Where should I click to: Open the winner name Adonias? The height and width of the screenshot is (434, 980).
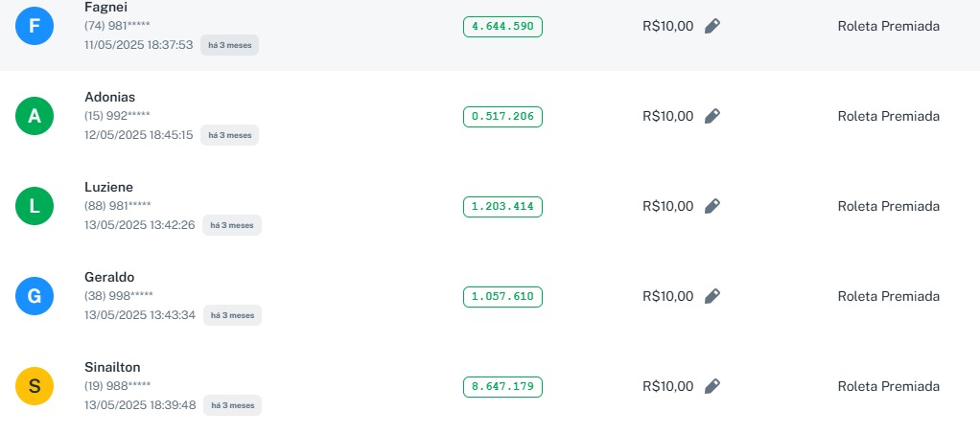pos(110,97)
